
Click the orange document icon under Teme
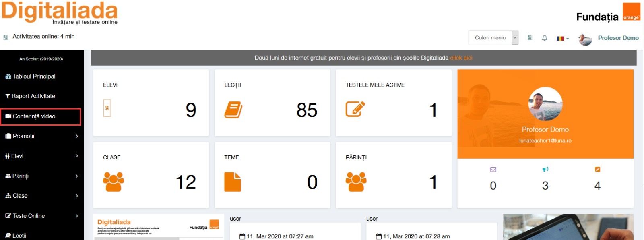coord(233,182)
